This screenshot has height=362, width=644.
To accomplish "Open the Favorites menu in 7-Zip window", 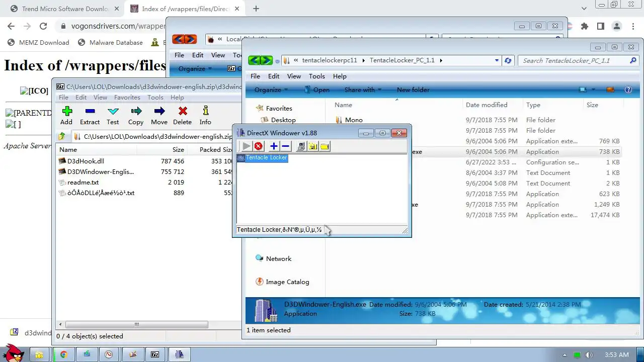I will point(127,98).
